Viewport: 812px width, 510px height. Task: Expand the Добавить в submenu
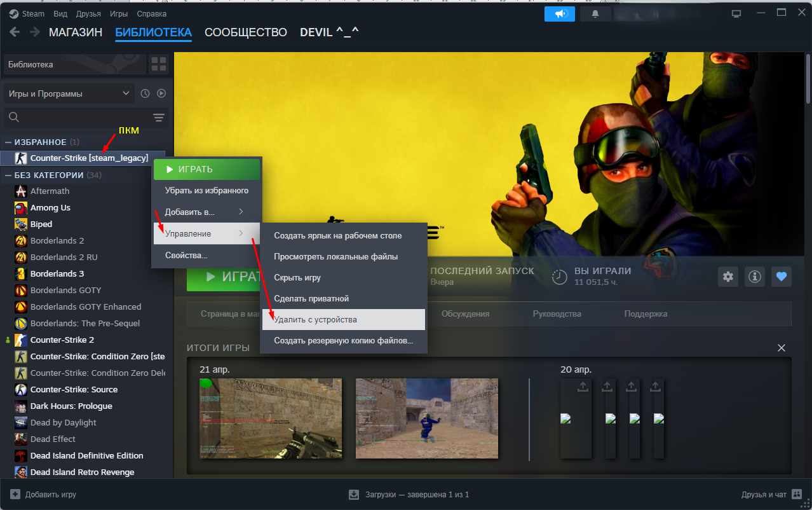pos(206,212)
